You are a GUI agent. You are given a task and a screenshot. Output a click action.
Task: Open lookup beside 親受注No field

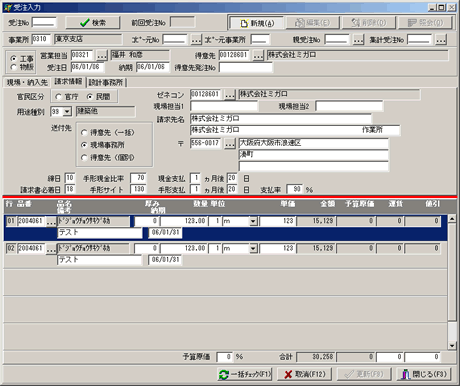(x=358, y=40)
